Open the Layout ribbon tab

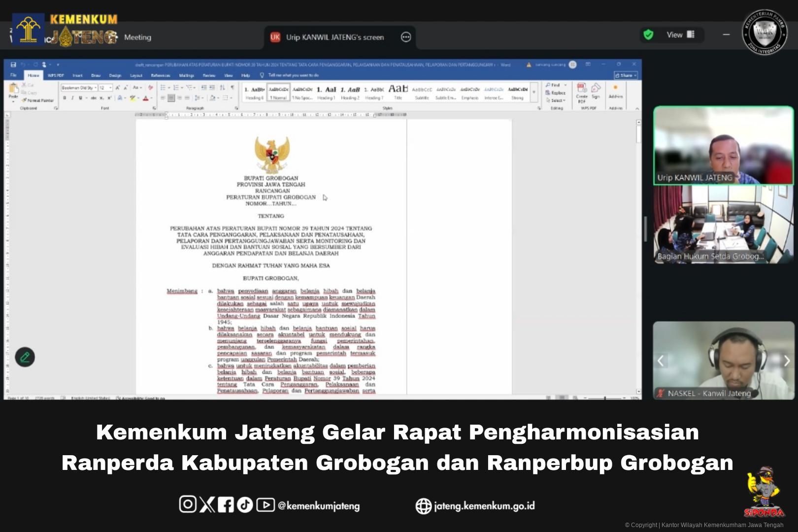[x=136, y=75]
